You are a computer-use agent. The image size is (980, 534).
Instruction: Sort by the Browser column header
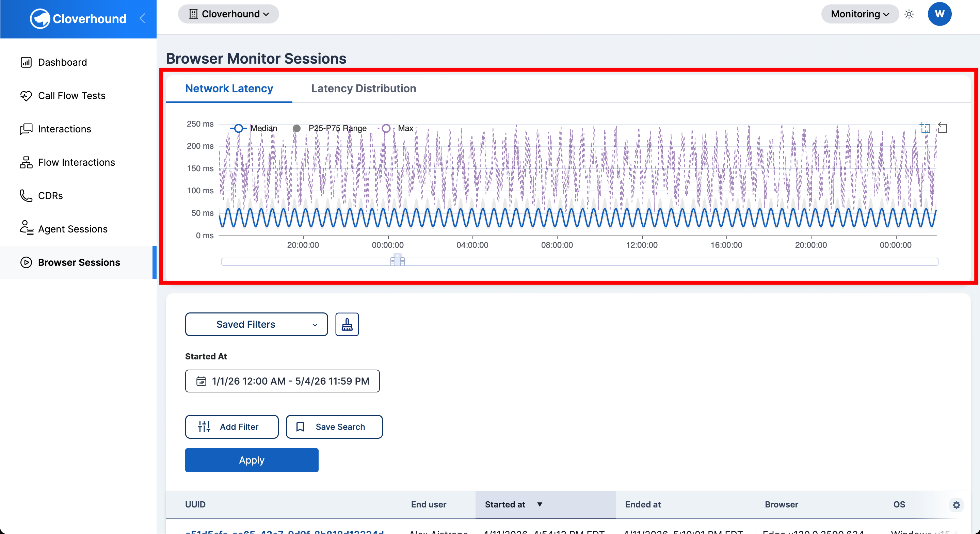coord(782,504)
